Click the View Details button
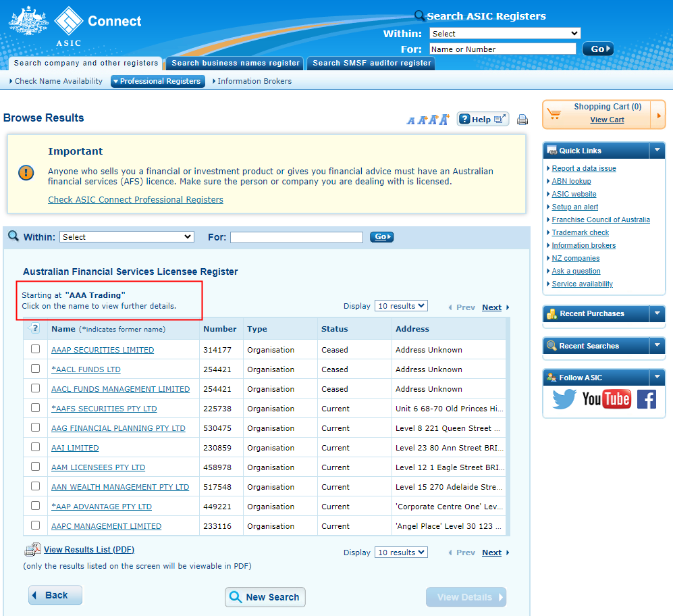The height and width of the screenshot is (616, 673). [x=466, y=597]
